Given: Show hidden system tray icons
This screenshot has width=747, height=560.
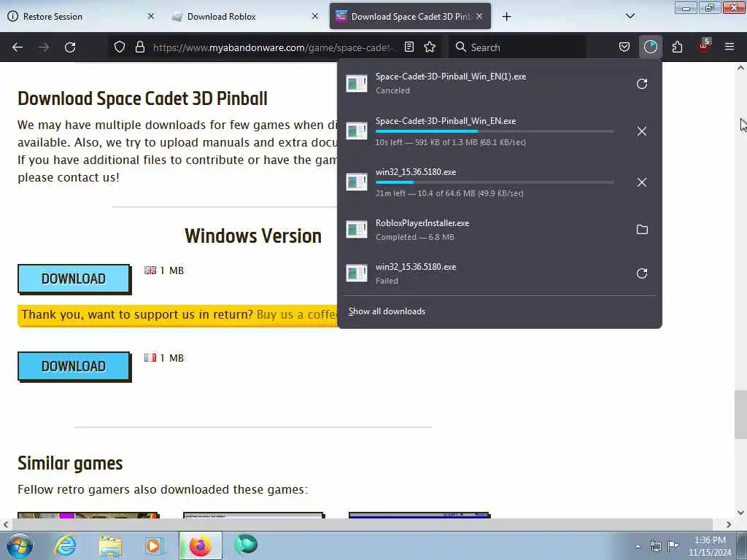Looking at the screenshot, I should pyautogui.click(x=638, y=546).
